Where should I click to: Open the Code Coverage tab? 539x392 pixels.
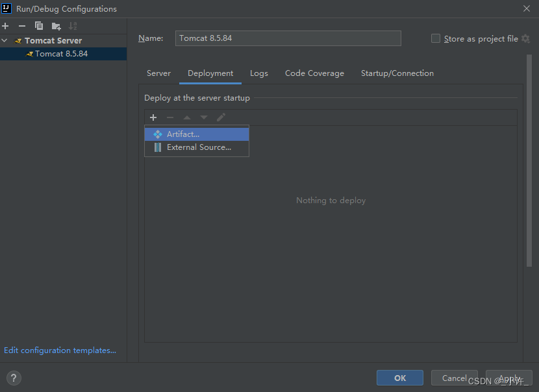314,73
